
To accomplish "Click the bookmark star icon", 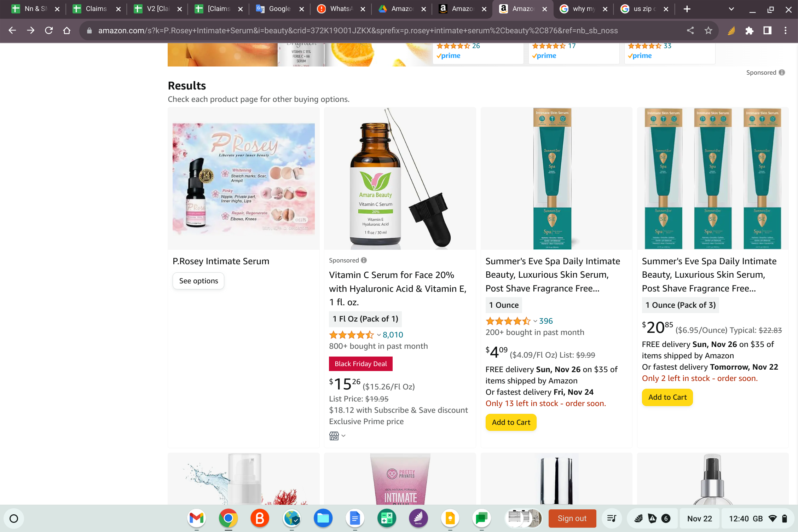I will tap(708, 30).
